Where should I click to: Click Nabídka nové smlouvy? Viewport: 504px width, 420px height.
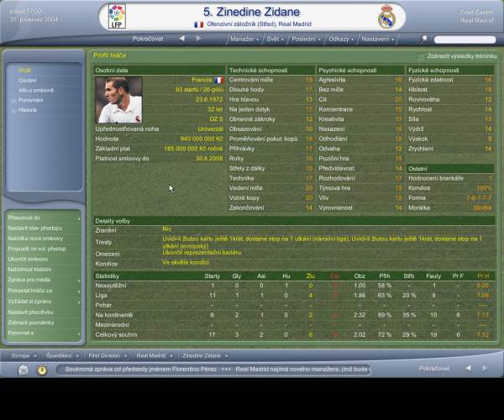point(35,239)
